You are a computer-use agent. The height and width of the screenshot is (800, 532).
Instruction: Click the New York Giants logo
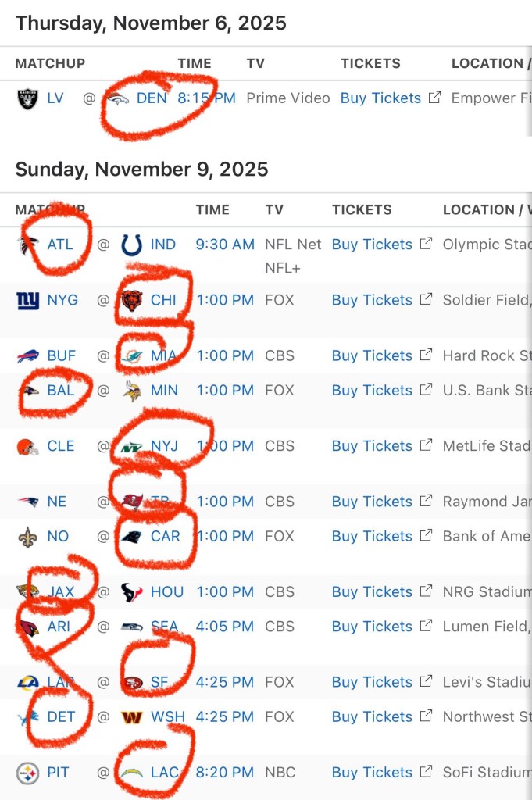[x=27, y=300]
